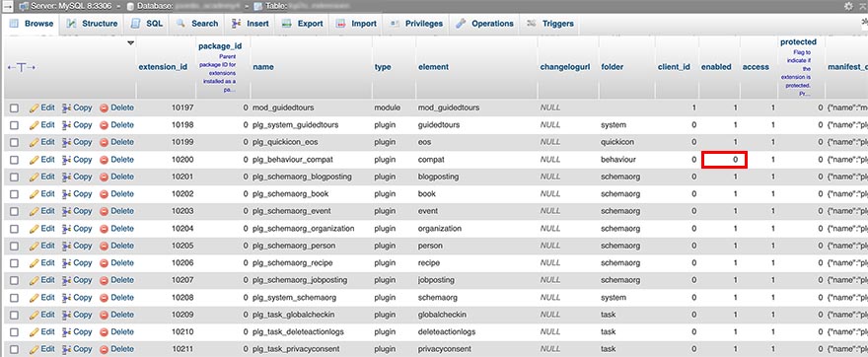The height and width of the screenshot is (357, 868).
Task: Tick checkbox for plg_schemaorg_book row
Action: click(x=15, y=194)
